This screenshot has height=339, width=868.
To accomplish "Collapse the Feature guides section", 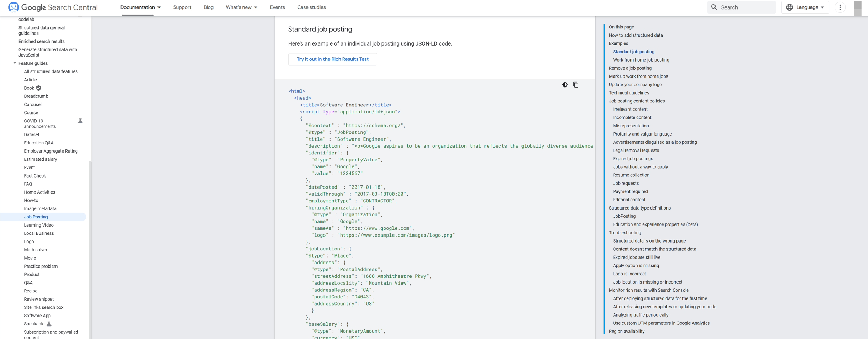I will tap(15, 63).
